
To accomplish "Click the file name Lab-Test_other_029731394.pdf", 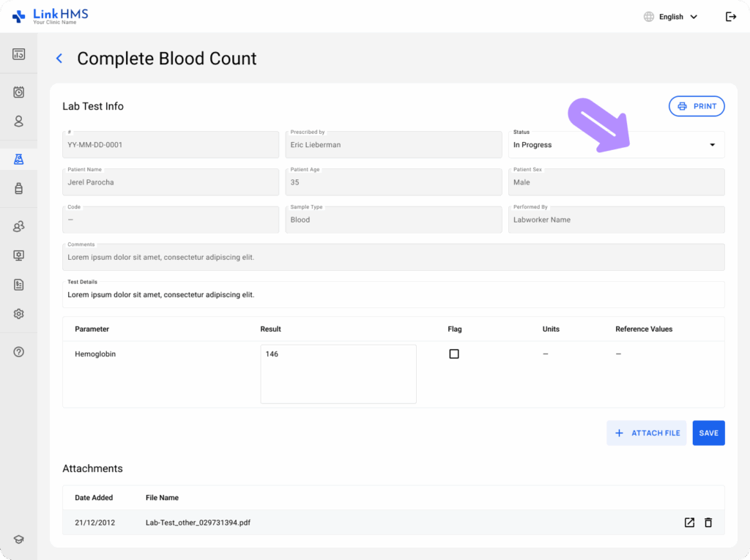I will [x=198, y=522].
